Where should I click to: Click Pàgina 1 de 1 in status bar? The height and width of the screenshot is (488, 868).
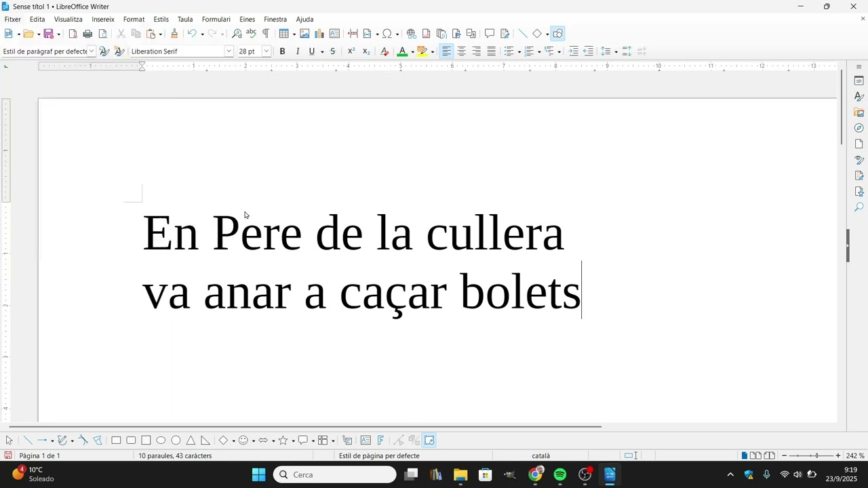point(40,456)
